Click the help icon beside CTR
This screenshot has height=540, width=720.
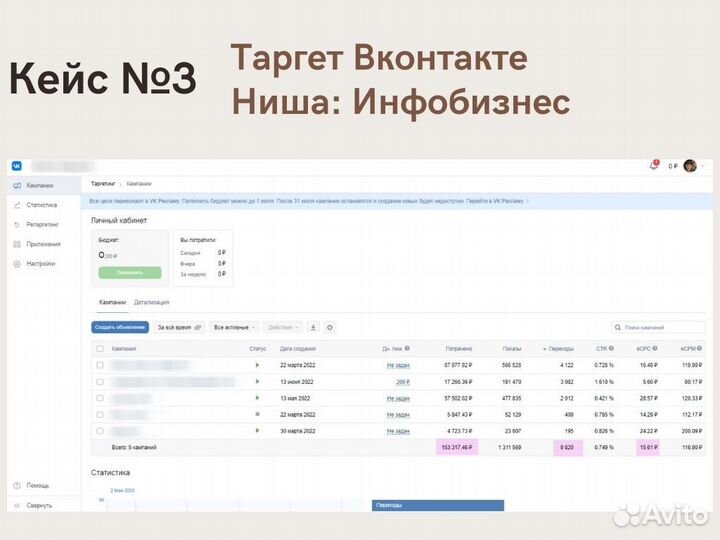[x=611, y=349]
